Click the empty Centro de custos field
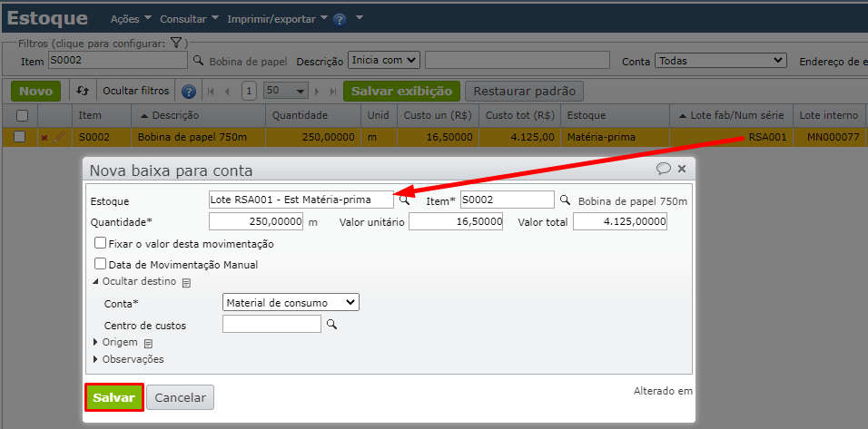The width and height of the screenshot is (868, 429). point(271,324)
